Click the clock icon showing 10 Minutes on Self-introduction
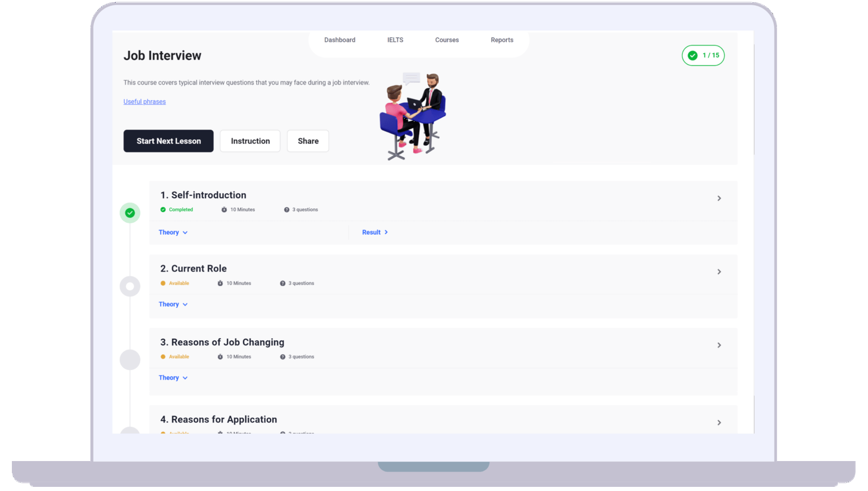Screen dimensions: 868x491 223,210
